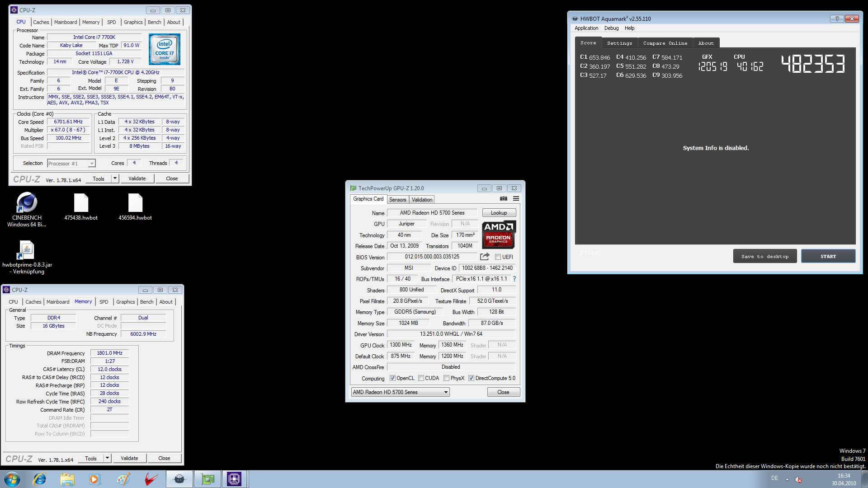Click Lookup button in GPU-Z
Image resolution: width=868 pixels, height=488 pixels.
[x=499, y=213]
